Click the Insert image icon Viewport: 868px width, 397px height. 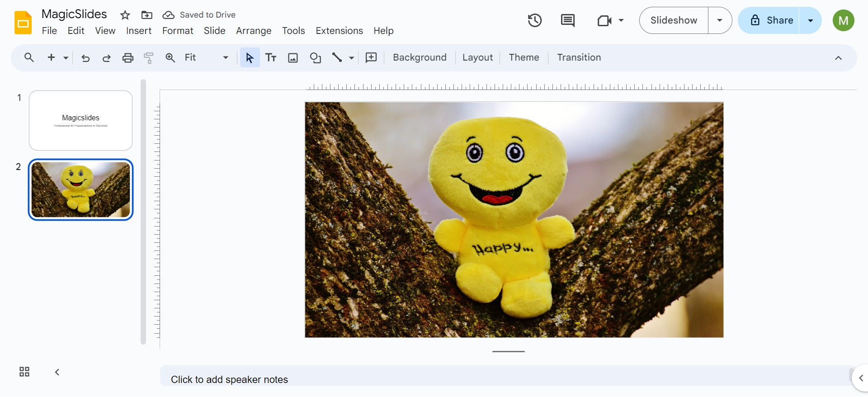pos(293,58)
